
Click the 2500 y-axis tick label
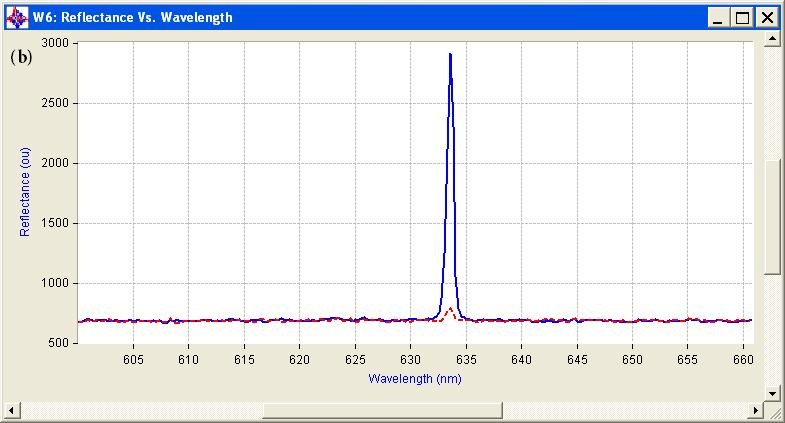(x=55, y=103)
